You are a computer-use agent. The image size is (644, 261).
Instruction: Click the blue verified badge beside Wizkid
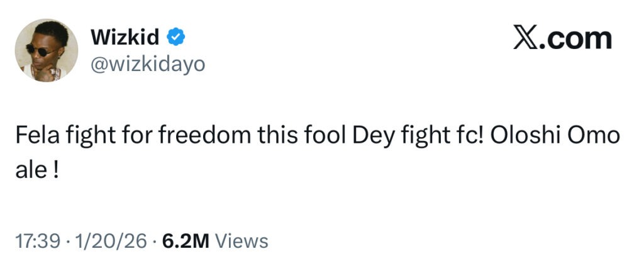click(175, 38)
